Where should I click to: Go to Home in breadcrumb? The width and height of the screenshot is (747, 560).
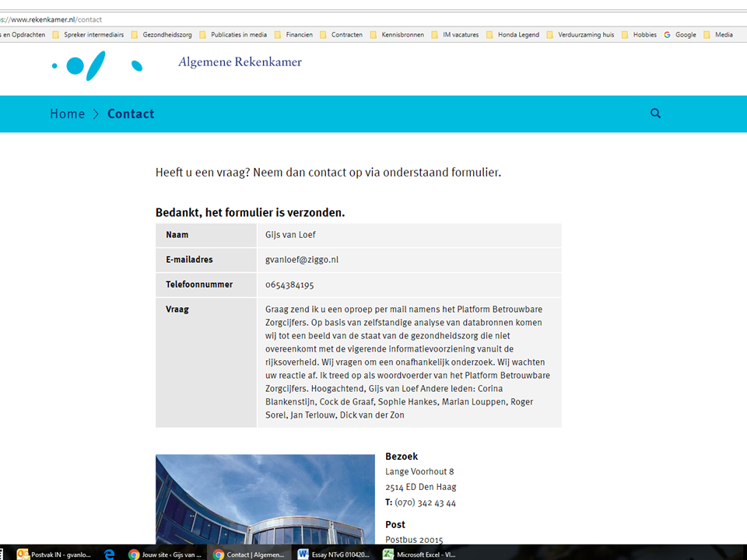pyautogui.click(x=67, y=114)
